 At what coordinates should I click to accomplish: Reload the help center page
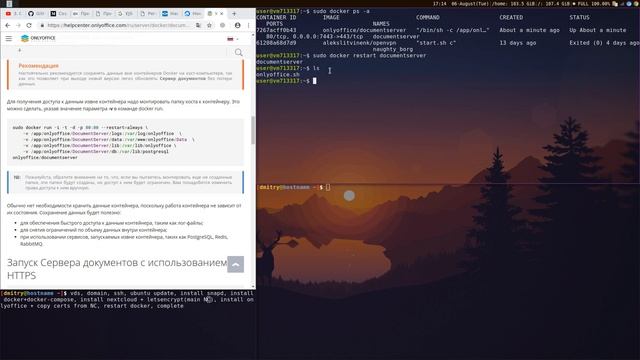point(29,25)
